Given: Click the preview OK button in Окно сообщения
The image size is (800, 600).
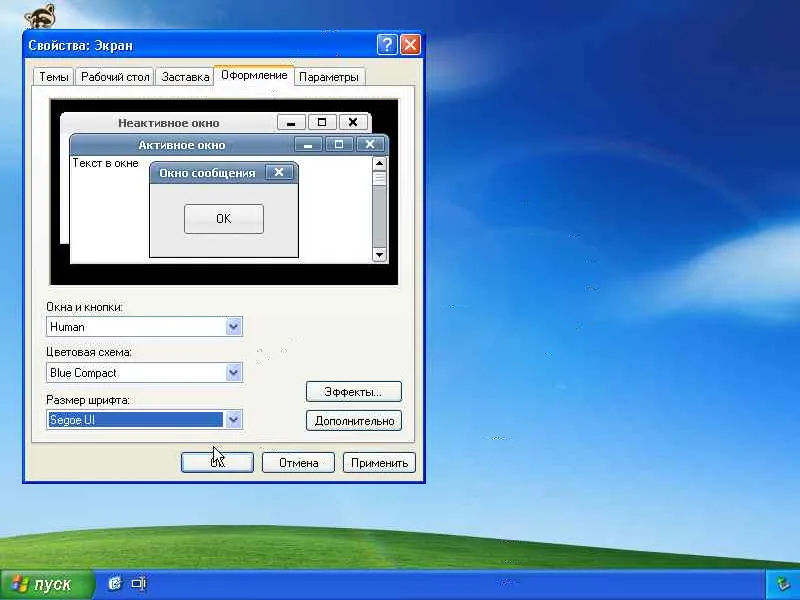Looking at the screenshot, I should coord(224,219).
